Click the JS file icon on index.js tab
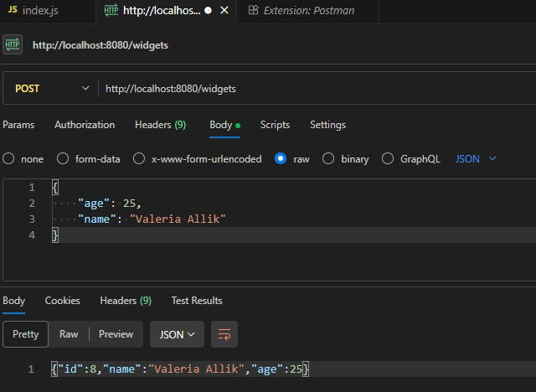 pyautogui.click(x=11, y=11)
